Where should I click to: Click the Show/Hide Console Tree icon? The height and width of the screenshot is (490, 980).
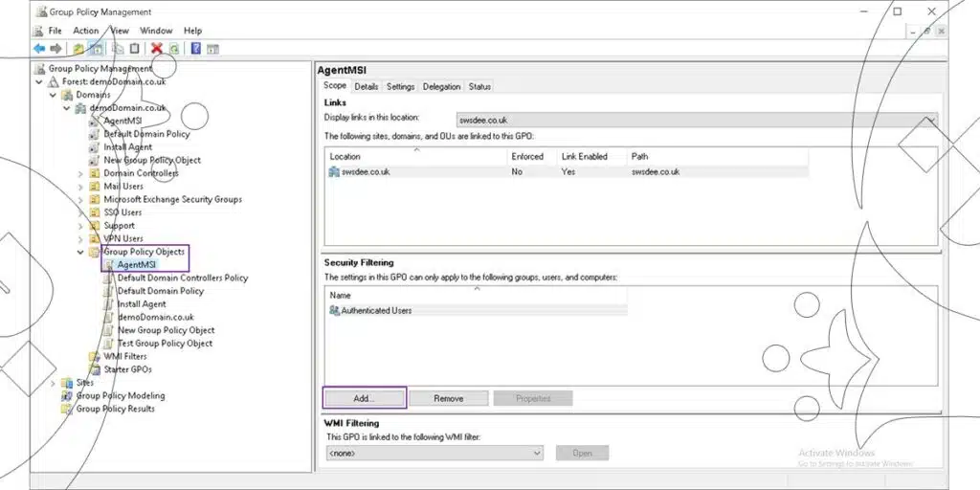[96, 49]
